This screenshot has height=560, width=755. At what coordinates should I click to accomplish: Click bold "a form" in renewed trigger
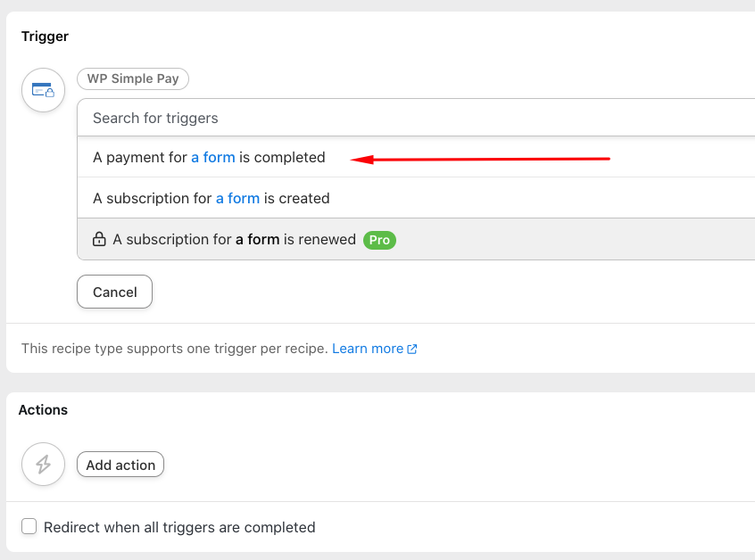[258, 240]
